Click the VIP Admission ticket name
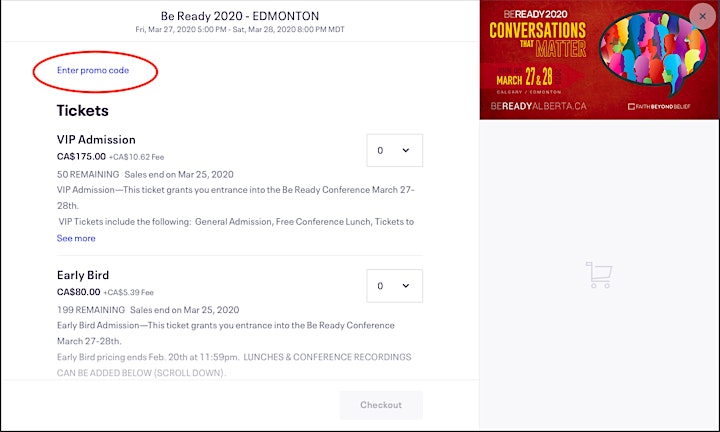Screen dimensions: 720x432 click(96, 140)
